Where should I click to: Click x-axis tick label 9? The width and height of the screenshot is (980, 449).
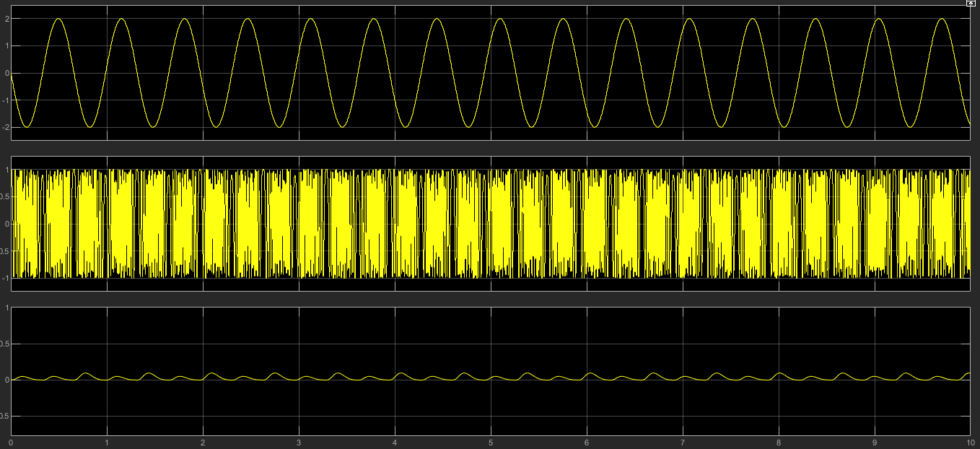(x=875, y=442)
